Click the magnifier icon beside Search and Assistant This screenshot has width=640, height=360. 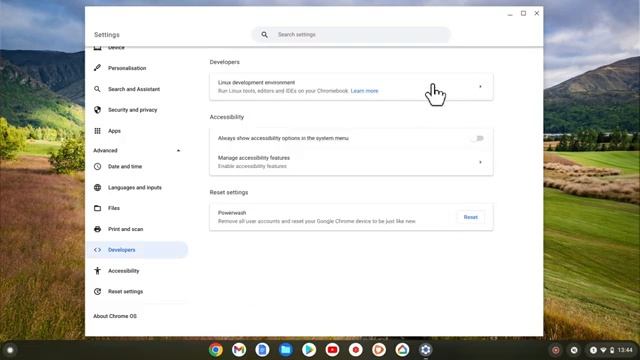(x=98, y=89)
